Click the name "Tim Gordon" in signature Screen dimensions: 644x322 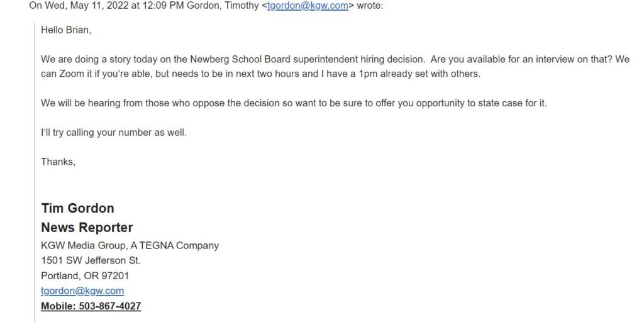coord(77,208)
